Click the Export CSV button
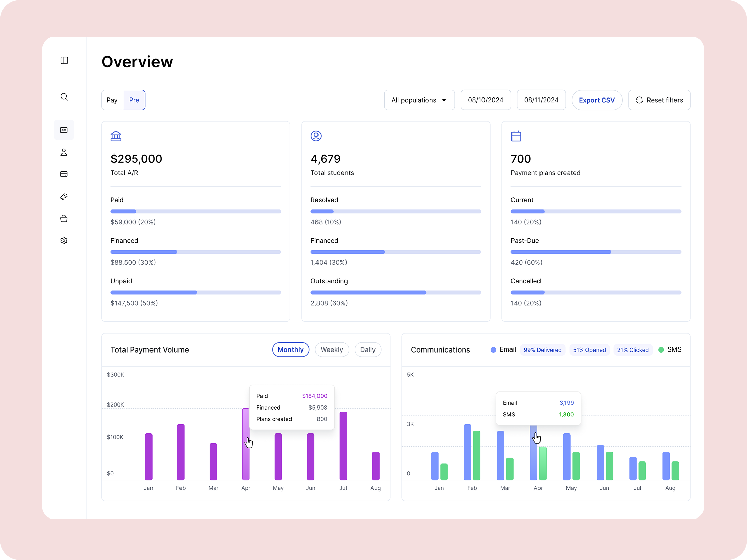 [597, 100]
